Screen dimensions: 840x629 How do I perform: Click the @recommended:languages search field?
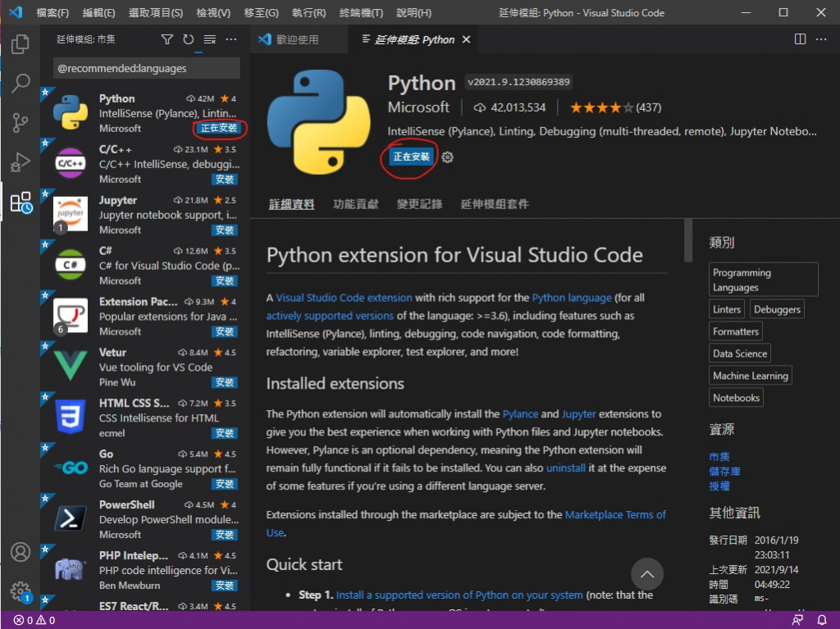146,69
